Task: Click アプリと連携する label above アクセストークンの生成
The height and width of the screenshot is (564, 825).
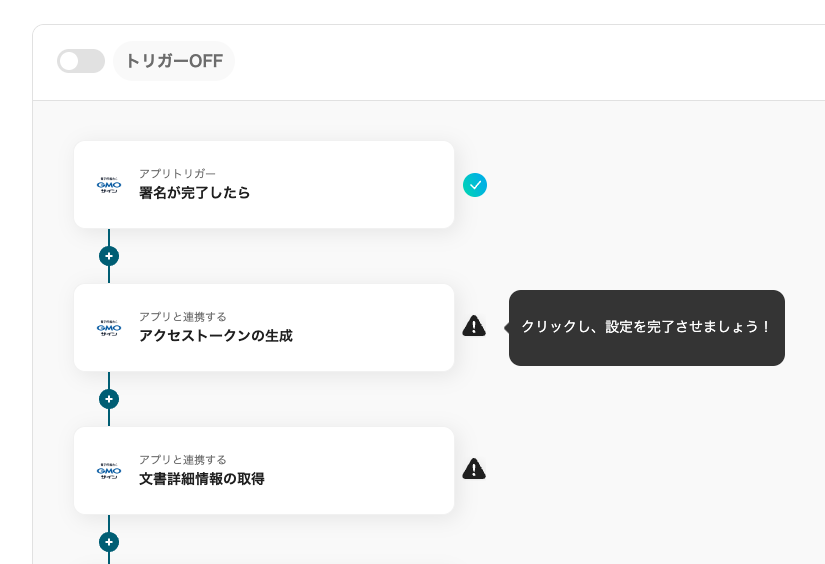Action: [x=183, y=317]
